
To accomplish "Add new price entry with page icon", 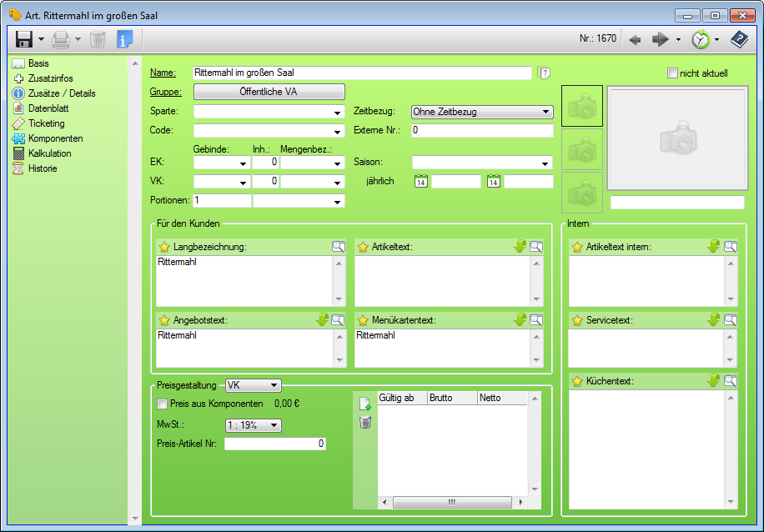I will 364,404.
